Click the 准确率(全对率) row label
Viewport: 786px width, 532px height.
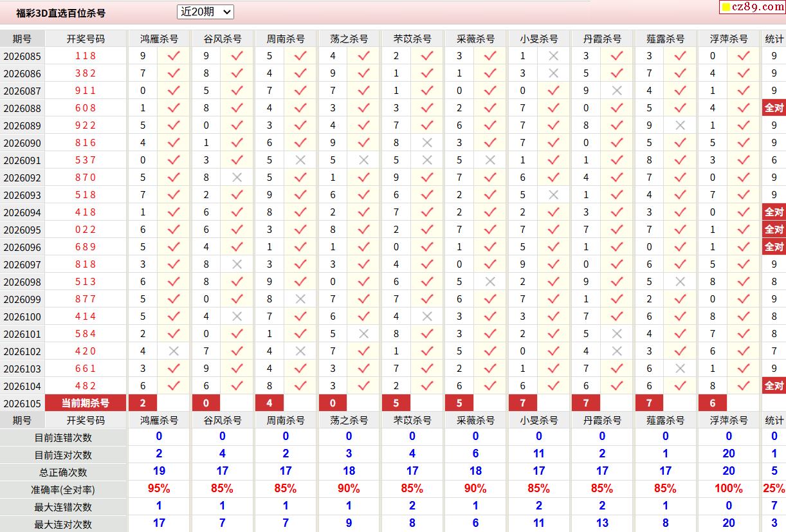click(63, 490)
